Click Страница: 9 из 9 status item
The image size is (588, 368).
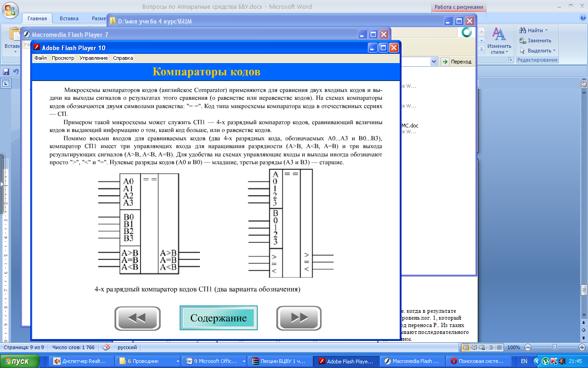(23, 348)
